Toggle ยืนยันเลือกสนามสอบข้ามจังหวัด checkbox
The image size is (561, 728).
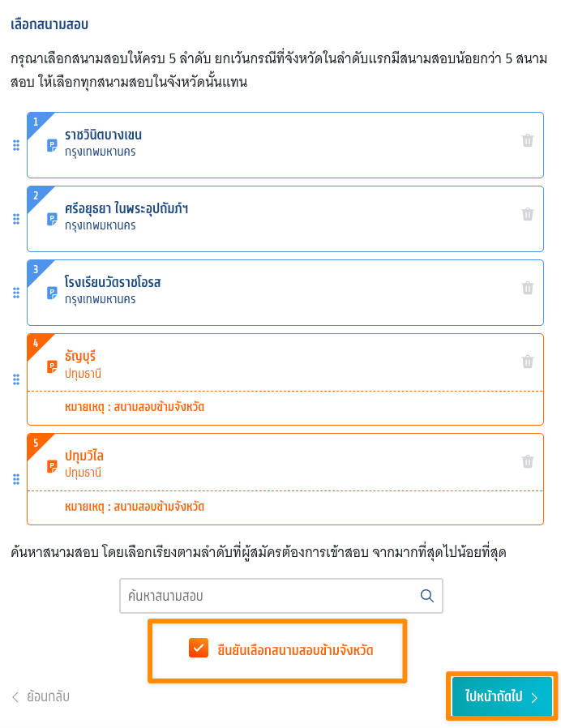click(199, 648)
